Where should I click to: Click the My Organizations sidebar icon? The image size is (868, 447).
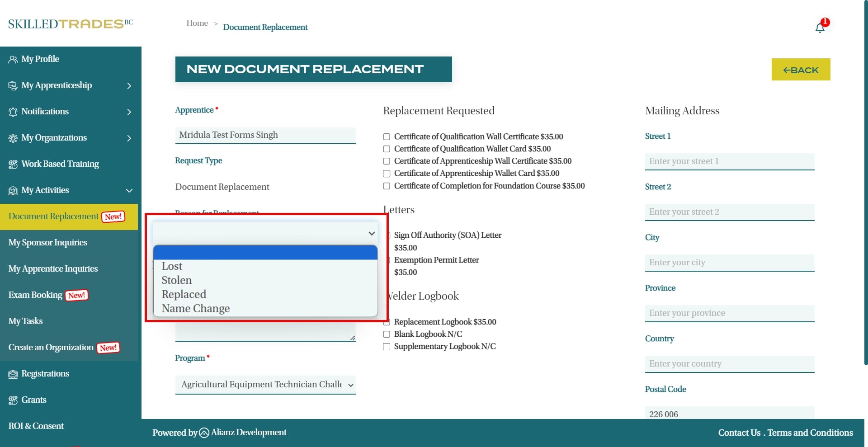pos(13,138)
